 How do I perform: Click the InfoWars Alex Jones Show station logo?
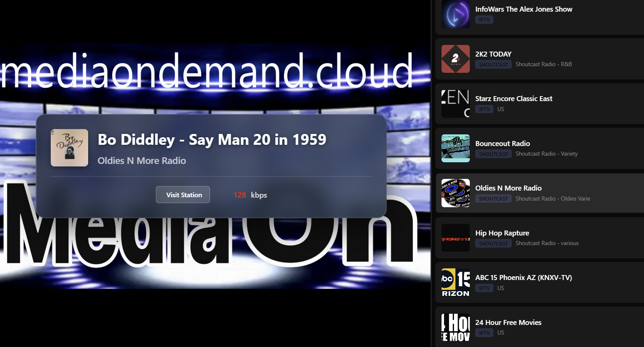point(455,14)
